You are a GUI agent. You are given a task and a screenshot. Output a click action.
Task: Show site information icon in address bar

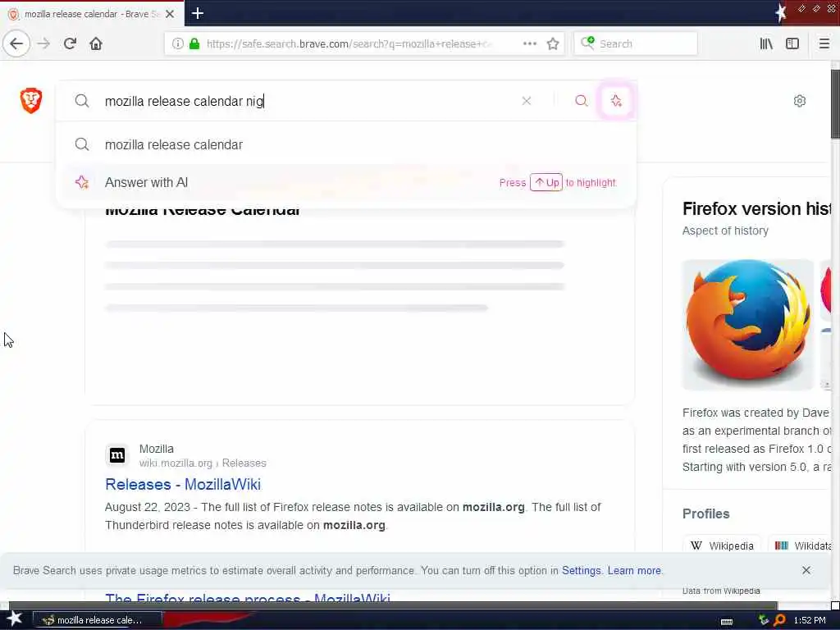click(177, 43)
